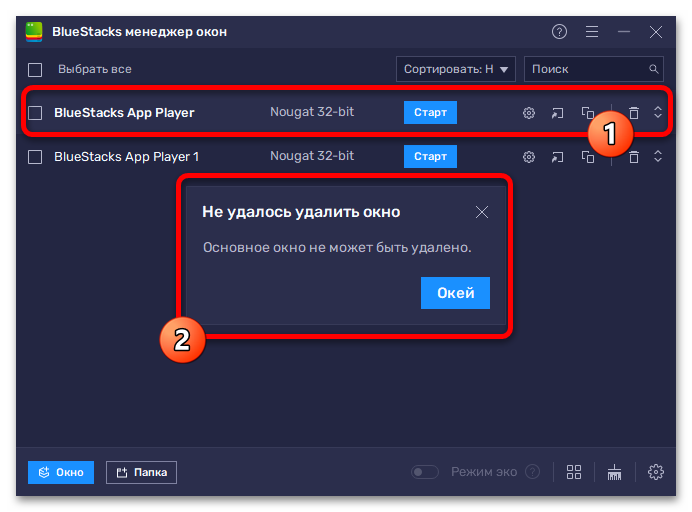This screenshot has height=512, width=692.
Task: Open the hamburger menu in title bar
Action: coord(592,32)
